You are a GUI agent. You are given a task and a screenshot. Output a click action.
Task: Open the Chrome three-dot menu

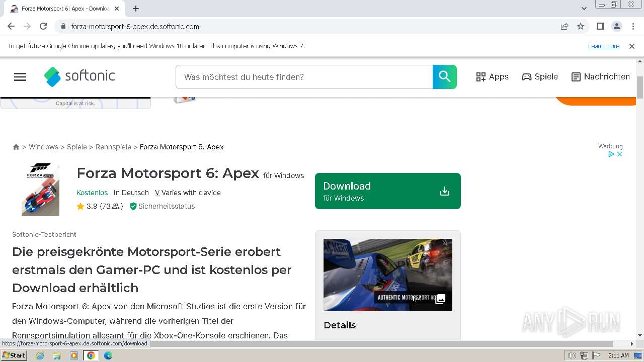632,27
